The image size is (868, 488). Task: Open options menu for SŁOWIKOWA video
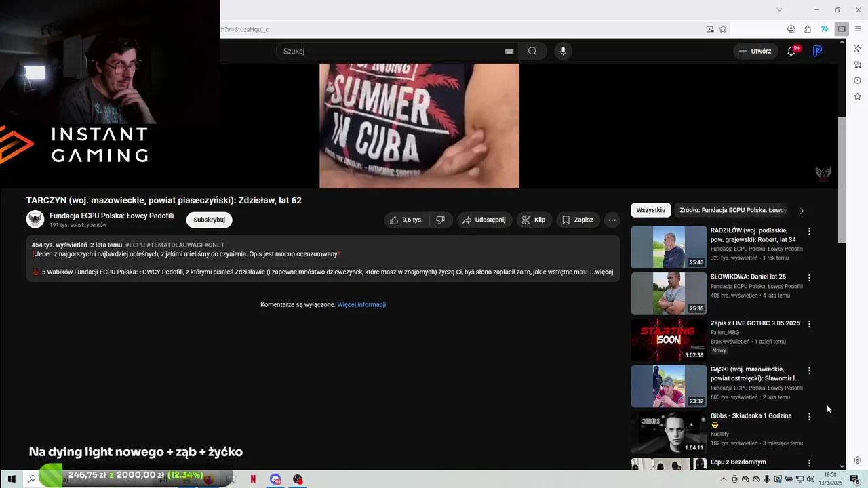coord(808,278)
